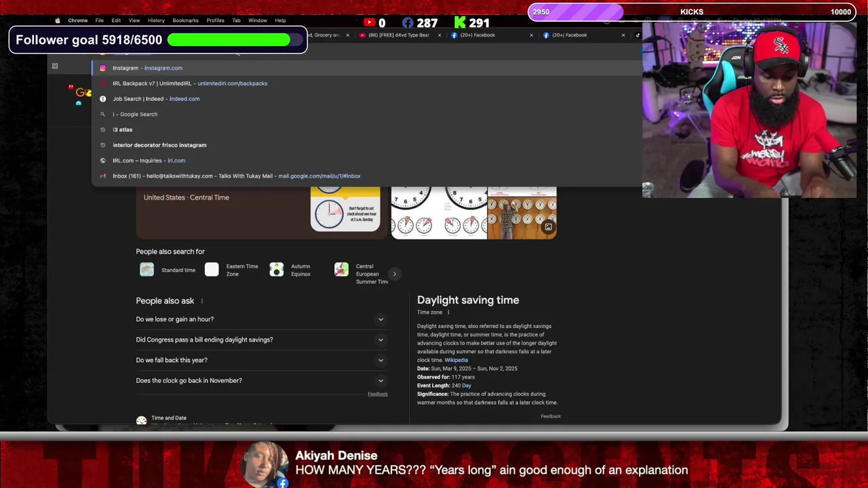The width and height of the screenshot is (868, 488).
Task: Follow the Wikipedia link in Daylight saving time panel
Action: pyautogui.click(x=456, y=360)
